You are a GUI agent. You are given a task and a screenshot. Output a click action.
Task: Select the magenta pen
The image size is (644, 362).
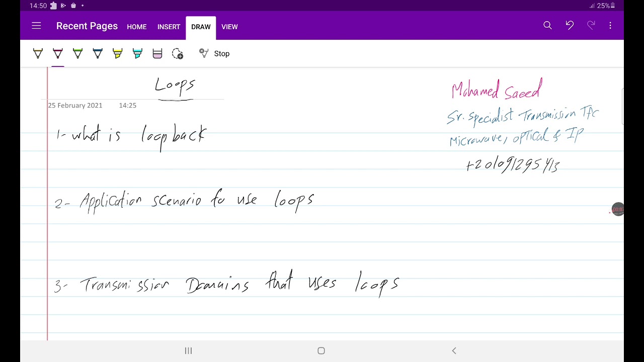[x=58, y=53]
